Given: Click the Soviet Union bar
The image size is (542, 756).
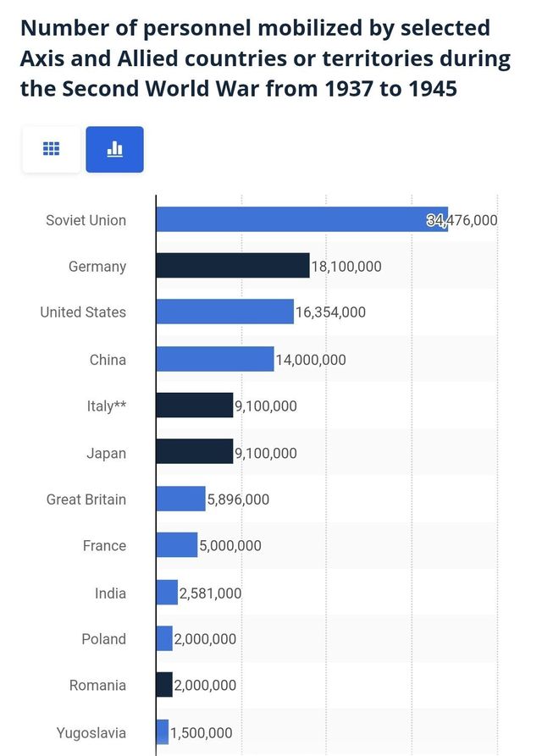Looking at the screenshot, I should coord(301,219).
